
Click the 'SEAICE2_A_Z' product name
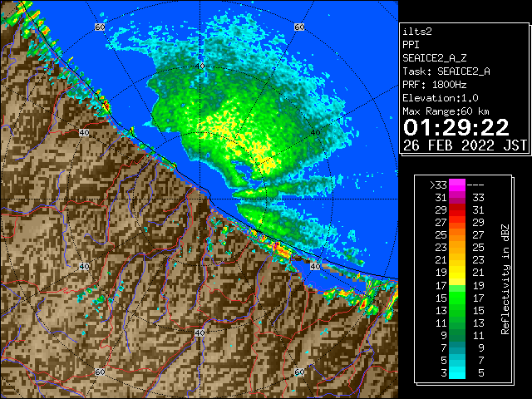[x=435, y=58]
